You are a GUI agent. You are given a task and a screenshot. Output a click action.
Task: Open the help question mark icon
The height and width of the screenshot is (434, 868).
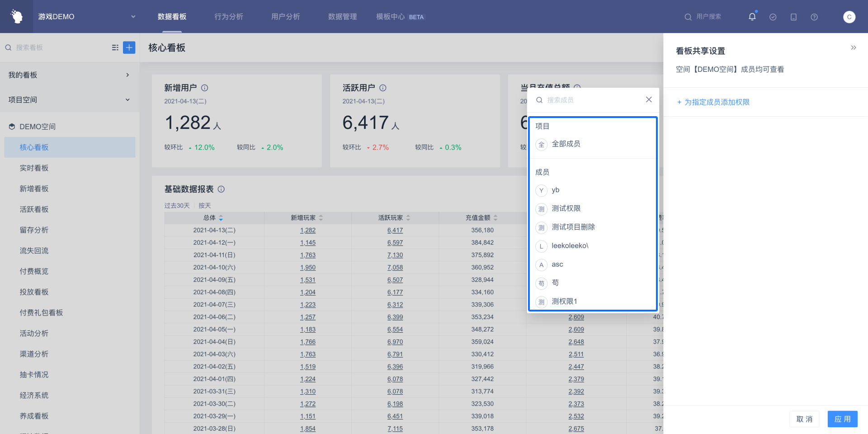click(814, 17)
